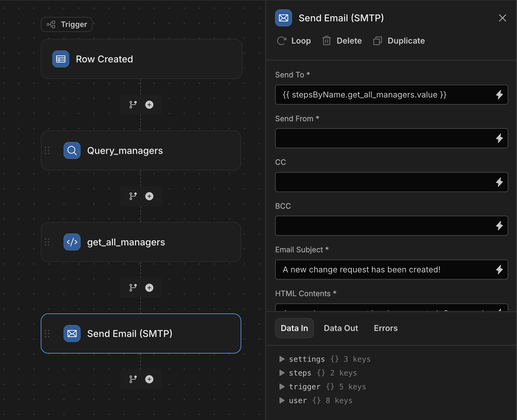Expand the user object node
Viewport: 517px width, 420px height.
[x=282, y=400]
